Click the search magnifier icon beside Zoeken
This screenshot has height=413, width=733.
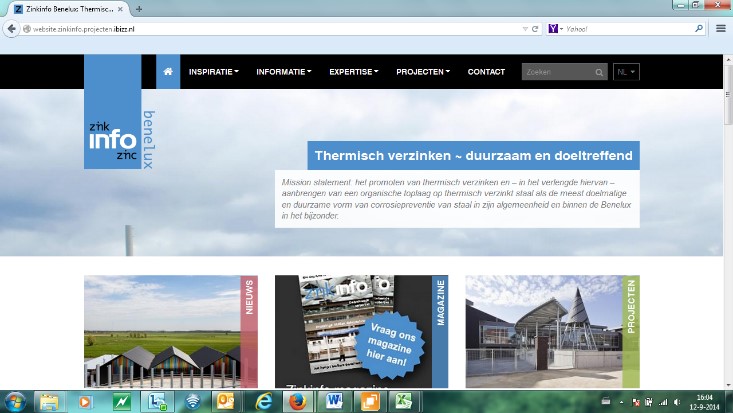[599, 72]
